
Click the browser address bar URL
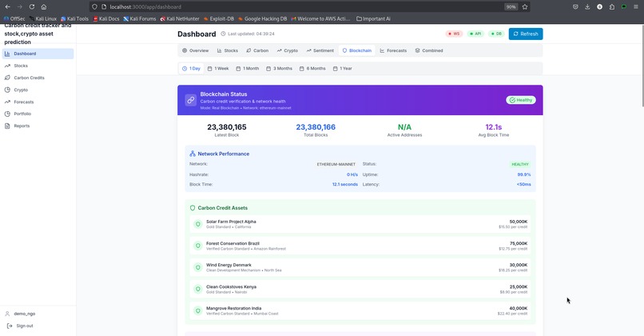(x=145, y=6)
